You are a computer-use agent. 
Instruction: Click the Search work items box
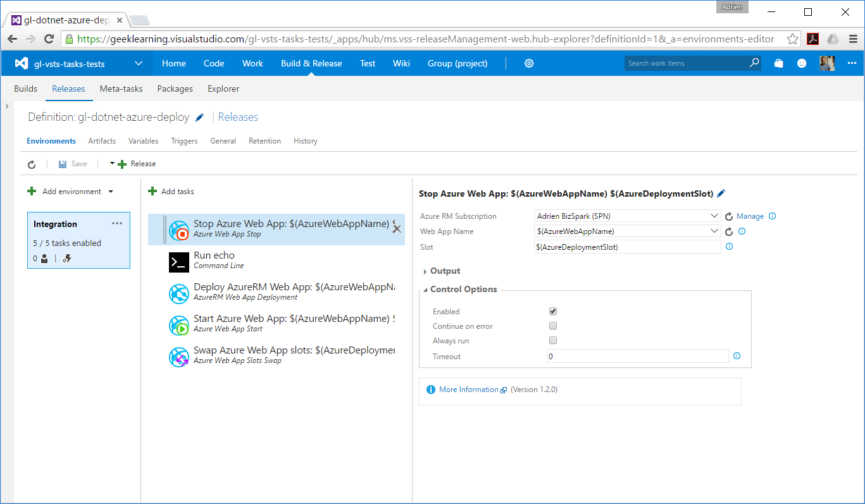point(686,63)
